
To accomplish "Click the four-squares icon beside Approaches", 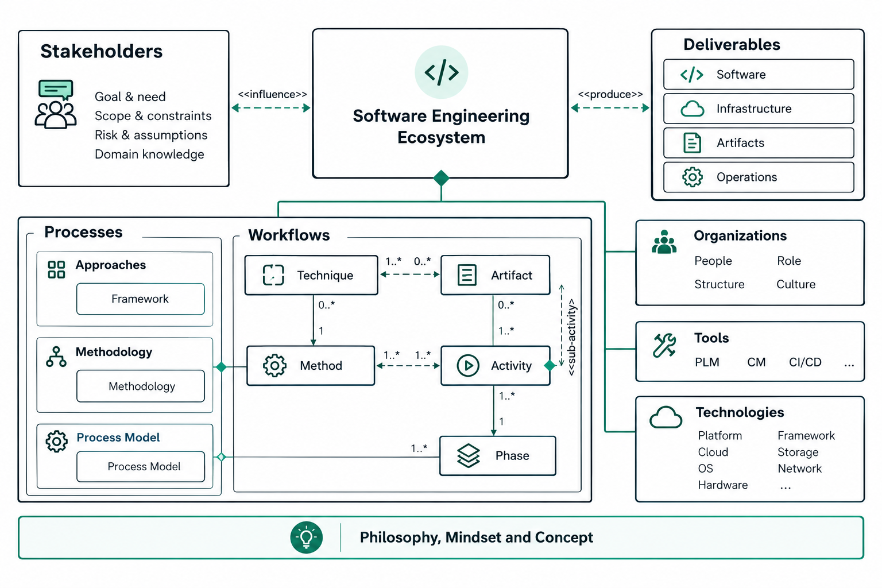I will pyautogui.click(x=56, y=269).
